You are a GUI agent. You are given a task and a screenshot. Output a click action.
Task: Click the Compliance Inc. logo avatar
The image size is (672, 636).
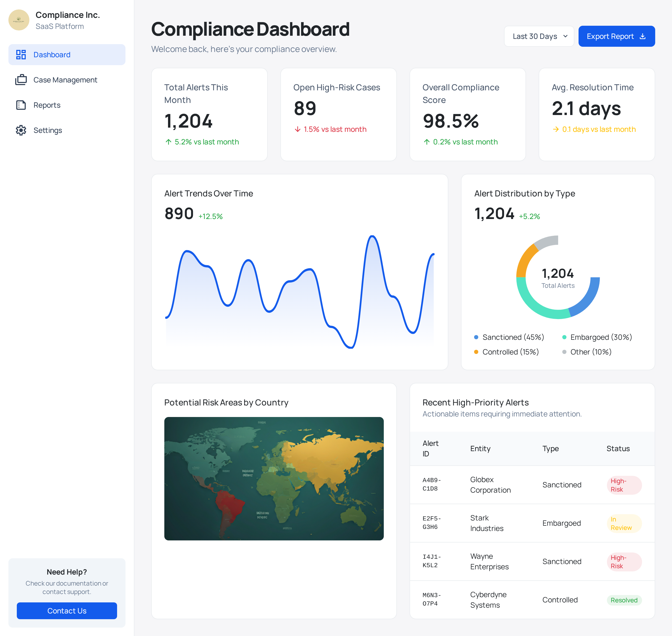tap(19, 20)
